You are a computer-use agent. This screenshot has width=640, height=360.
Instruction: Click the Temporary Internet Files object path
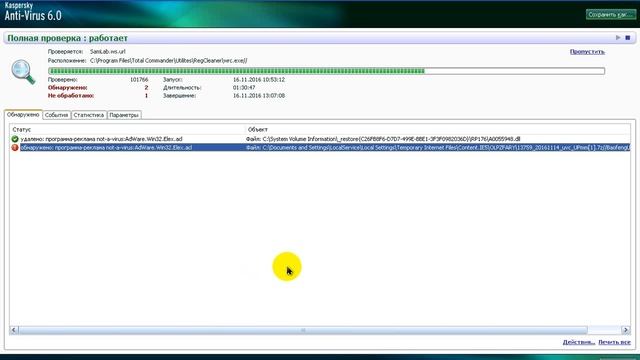click(x=438, y=147)
